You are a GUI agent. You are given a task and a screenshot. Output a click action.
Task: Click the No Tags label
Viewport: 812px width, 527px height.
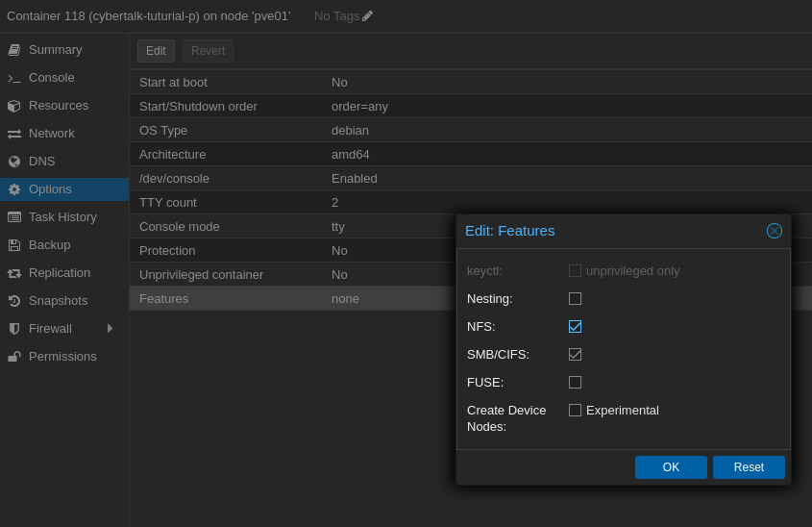click(x=336, y=16)
